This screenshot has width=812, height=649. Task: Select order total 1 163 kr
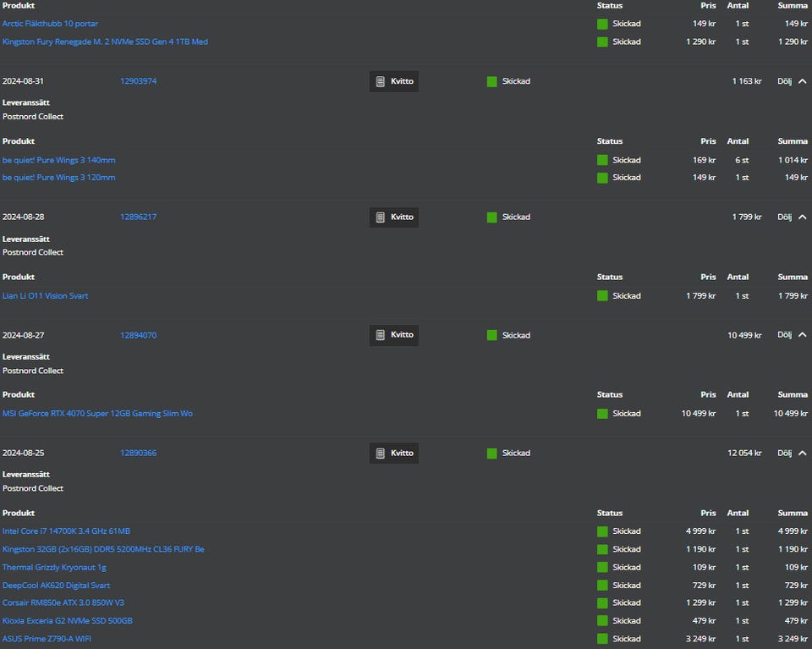[747, 81]
